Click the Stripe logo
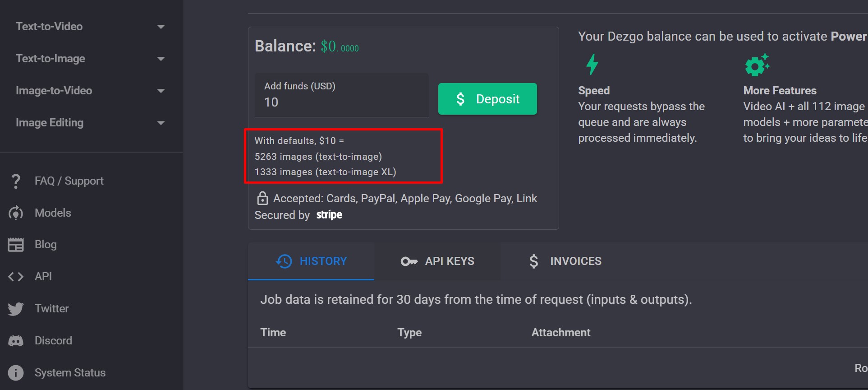Image resolution: width=868 pixels, height=390 pixels. point(329,215)
